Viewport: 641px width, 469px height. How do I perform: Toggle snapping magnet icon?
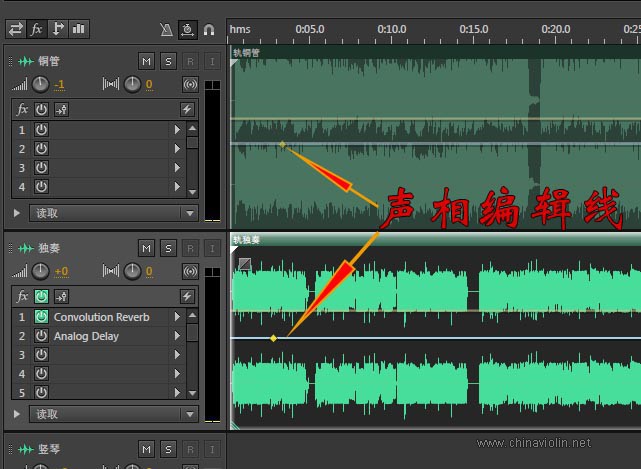(208, 30)
